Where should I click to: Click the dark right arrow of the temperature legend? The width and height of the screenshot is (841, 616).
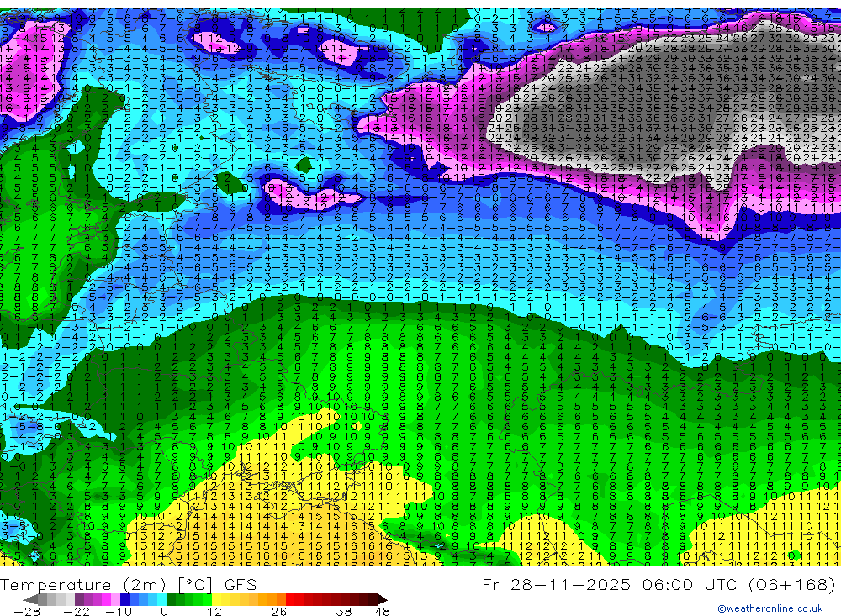tap(383, 599)
